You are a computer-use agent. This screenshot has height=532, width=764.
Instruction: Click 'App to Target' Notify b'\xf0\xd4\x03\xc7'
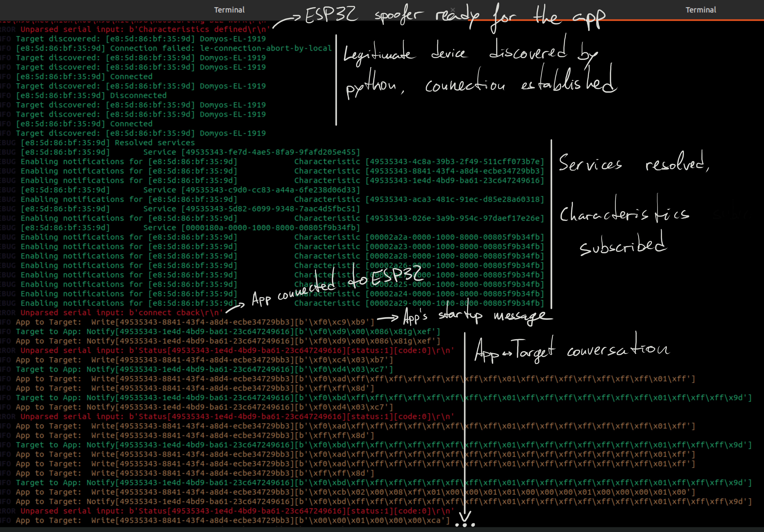(x=196, y=407)
